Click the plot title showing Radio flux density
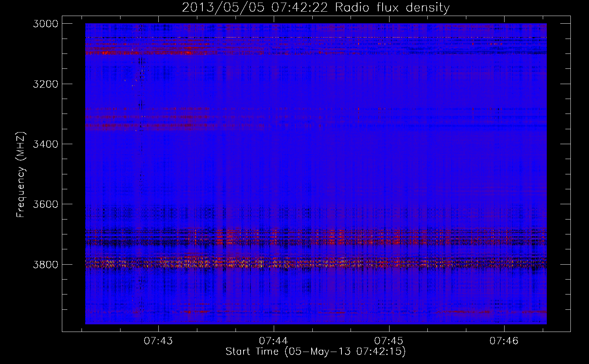Viewport: 589px width, 364px height. tap(316, 7)
